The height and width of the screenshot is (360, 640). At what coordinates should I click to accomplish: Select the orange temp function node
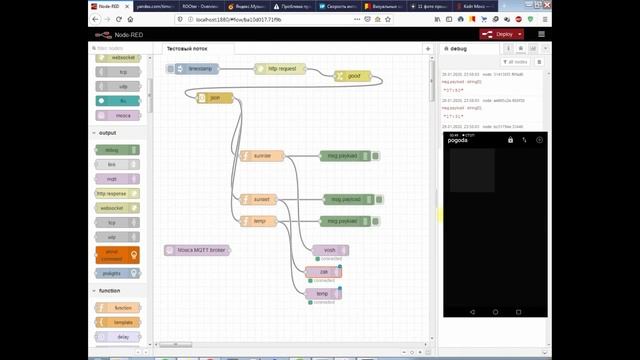pyautogui.click(x=258, y=221)
